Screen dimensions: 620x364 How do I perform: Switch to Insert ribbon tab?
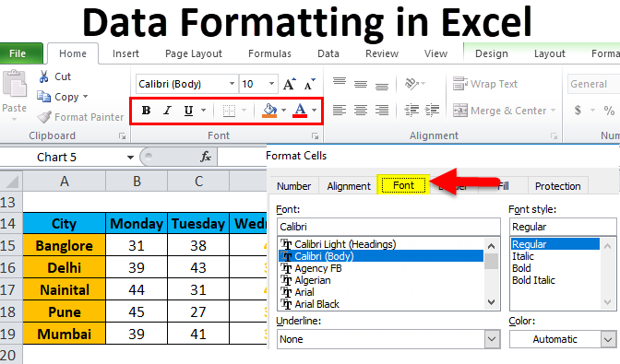click(x=125, y=53)
